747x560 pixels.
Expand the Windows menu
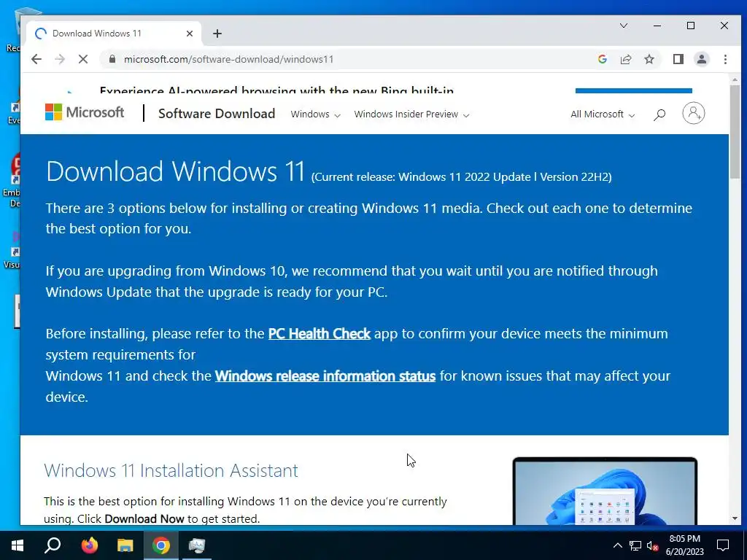[x=315, y=114]
